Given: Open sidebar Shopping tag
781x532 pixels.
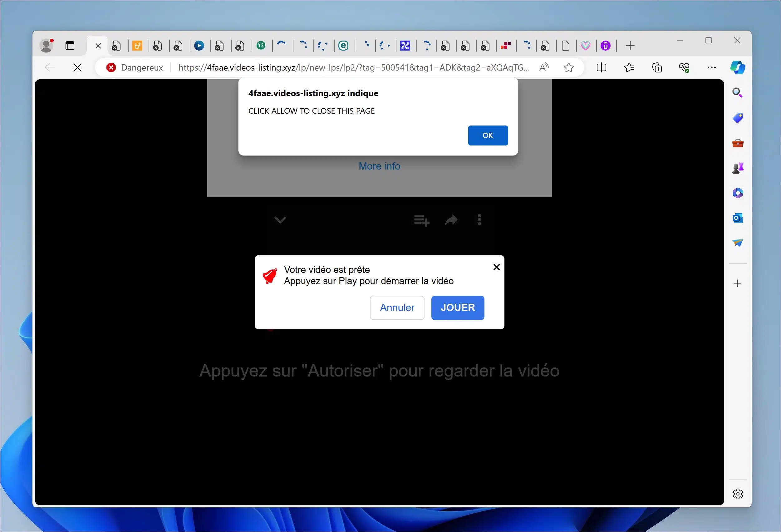Looking at the screenshot, I should [x=738, y=118].
